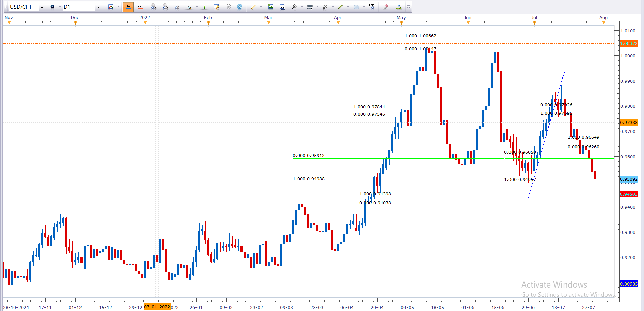Viewport: 644px width, 311px height.
Task: Click the eraser delete objects icon
Action: pyautogui.click(x=385, y=7)
